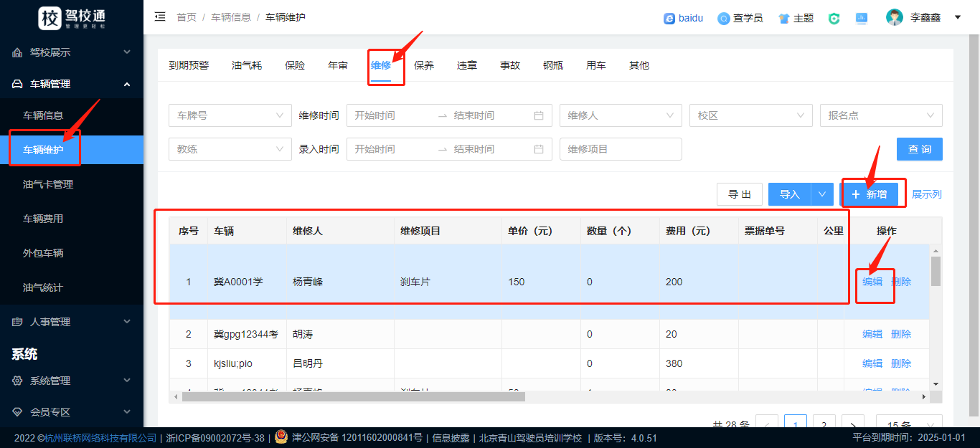Click the 车辆管理 car icon
Screen dimensions: 980x448
pyautogui.click(x=17, y=84)
